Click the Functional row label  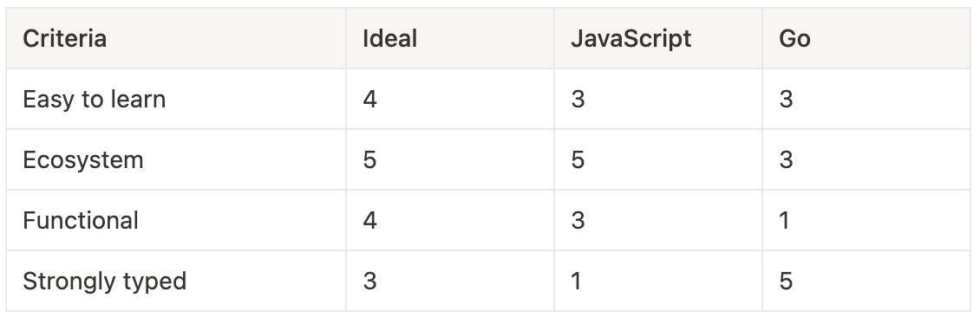[x=176, y=220]
